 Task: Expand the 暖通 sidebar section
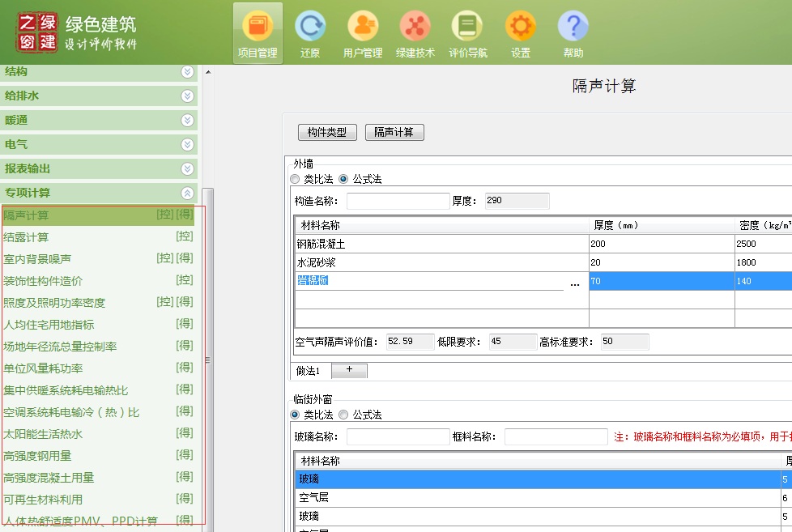pos(187,121)
